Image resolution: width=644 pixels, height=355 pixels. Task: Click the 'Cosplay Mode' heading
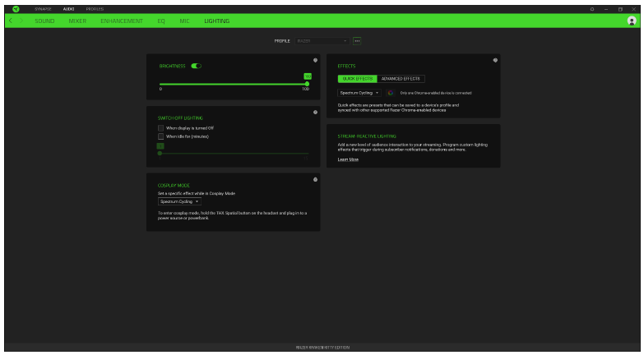coord(174,186)
